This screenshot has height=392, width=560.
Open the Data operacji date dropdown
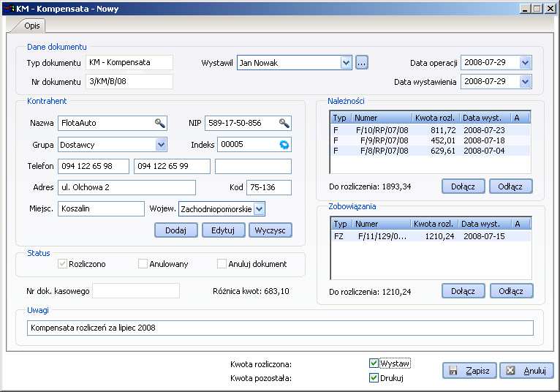pyautogui.click(x=525, y=63)
